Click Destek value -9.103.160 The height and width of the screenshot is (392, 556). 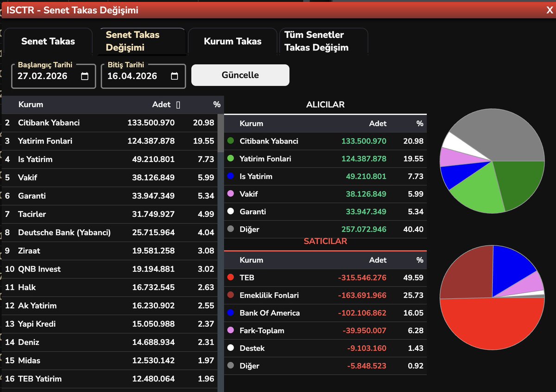366,348
